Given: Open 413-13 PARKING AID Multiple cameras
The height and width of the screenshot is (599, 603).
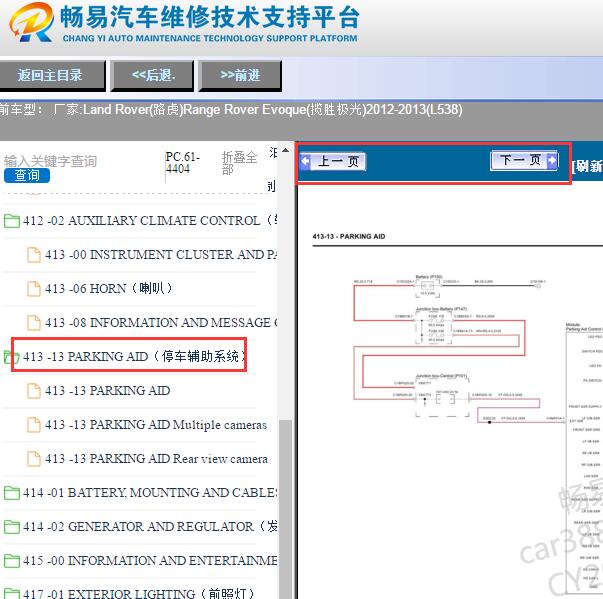Looking at the screenshot, I should 156,425.
